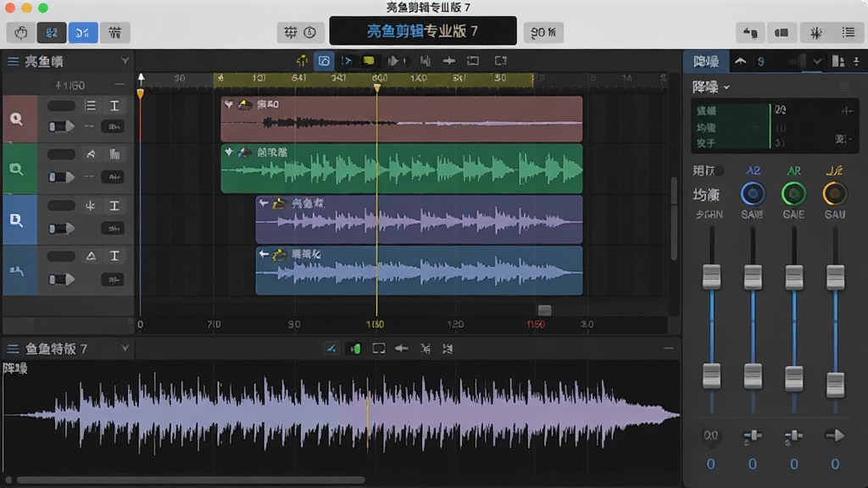
Task: Open the 鱼鱼特版 7 hamburger menu
Action: point(13,348)
